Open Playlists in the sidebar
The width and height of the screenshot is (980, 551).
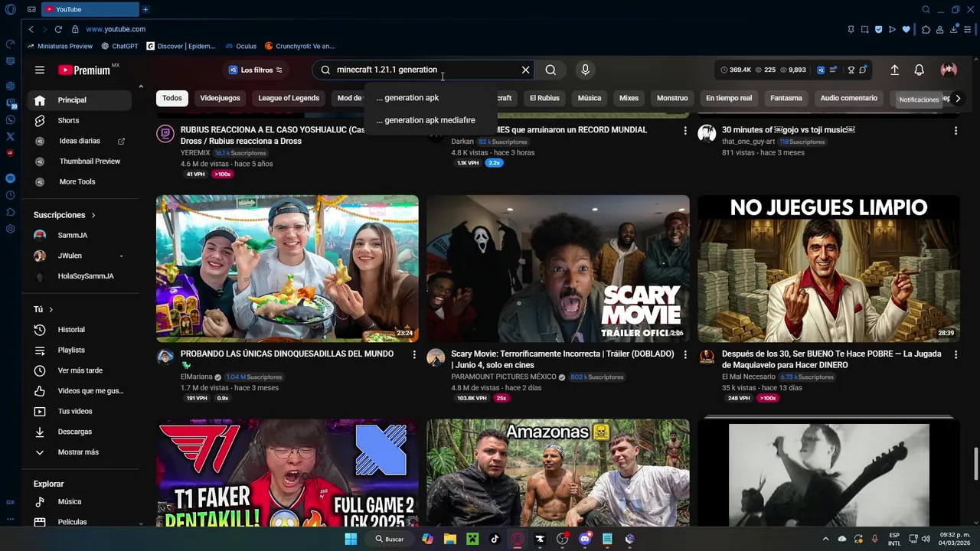(x=80, y=350)
